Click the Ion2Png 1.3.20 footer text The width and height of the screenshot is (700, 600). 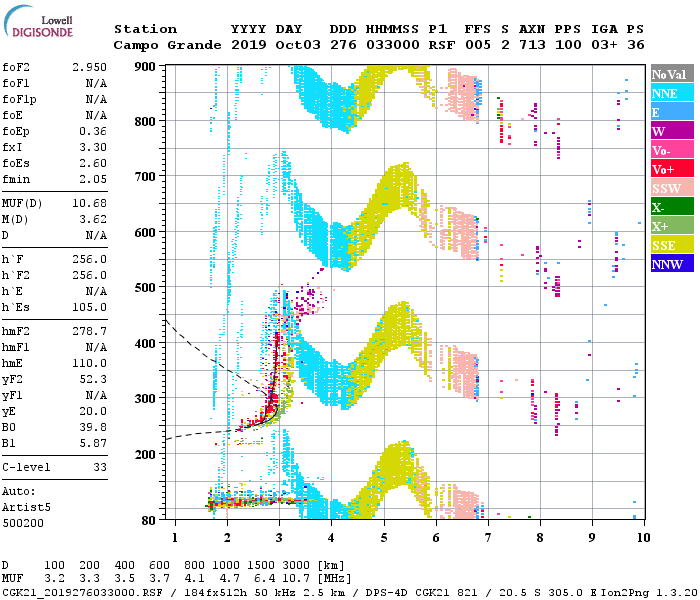pyautogui.click(x=649, y=592)
